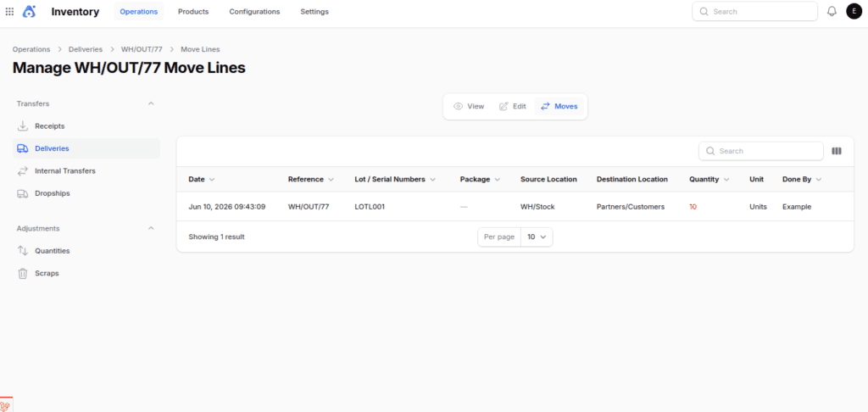Open the apps grid launcher icon
868x412 pixels.
pos(9,11)
